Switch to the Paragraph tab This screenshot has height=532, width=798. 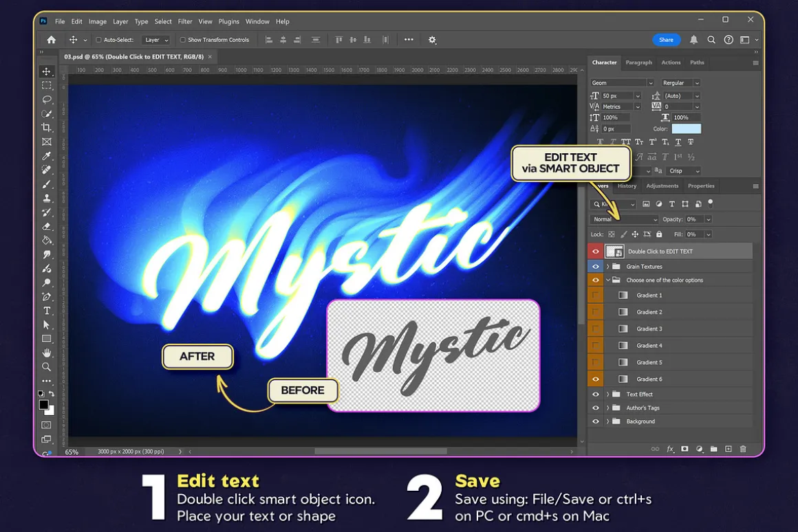[638, 63]
